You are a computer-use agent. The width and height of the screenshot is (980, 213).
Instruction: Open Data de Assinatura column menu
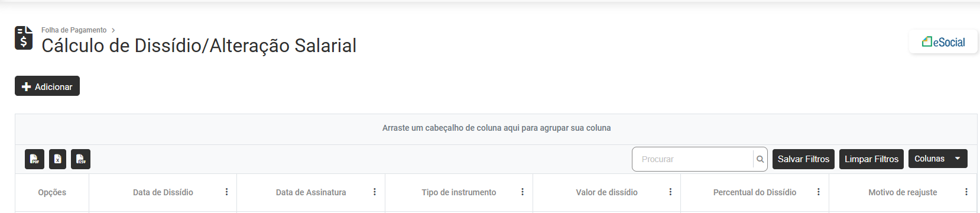click(x=375, y=192)
